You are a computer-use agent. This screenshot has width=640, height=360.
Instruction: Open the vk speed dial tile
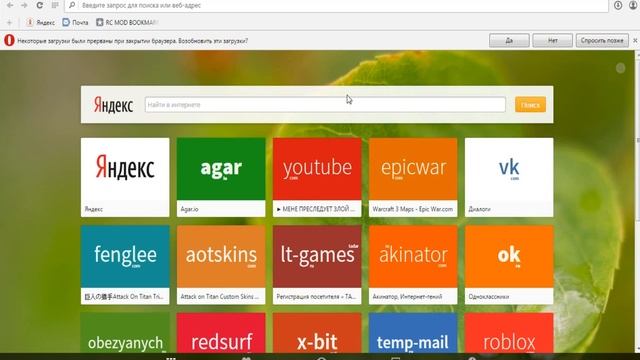[x=509, y=177]
